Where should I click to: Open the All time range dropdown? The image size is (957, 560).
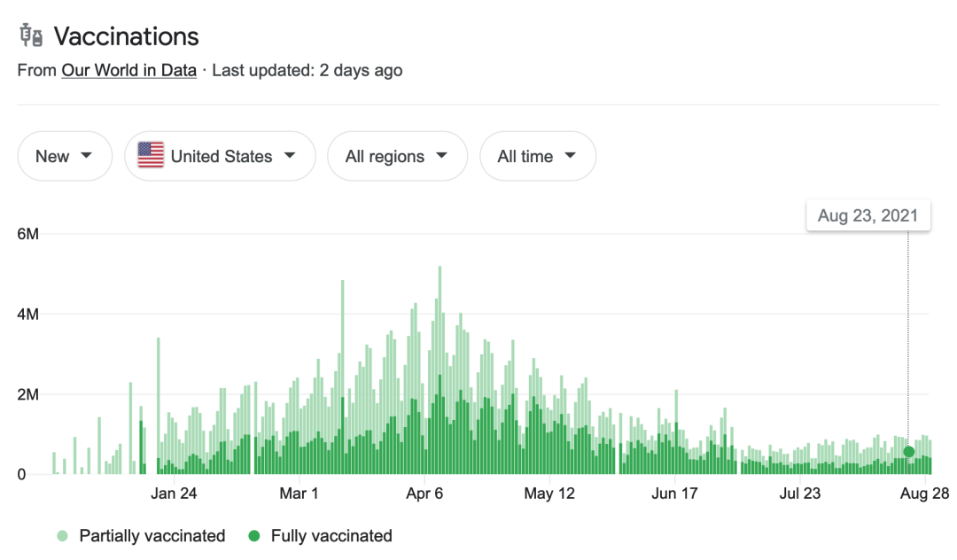537,156
